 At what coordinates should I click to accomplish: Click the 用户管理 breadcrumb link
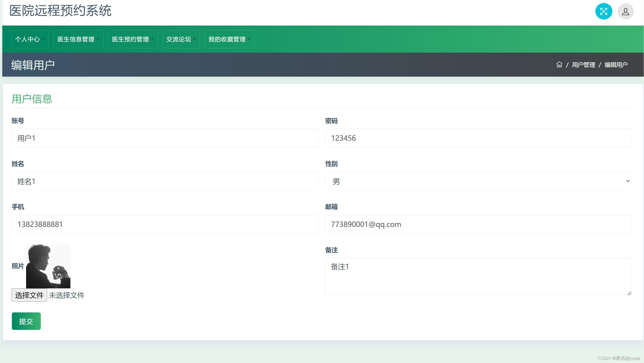[x=583, y=65]
